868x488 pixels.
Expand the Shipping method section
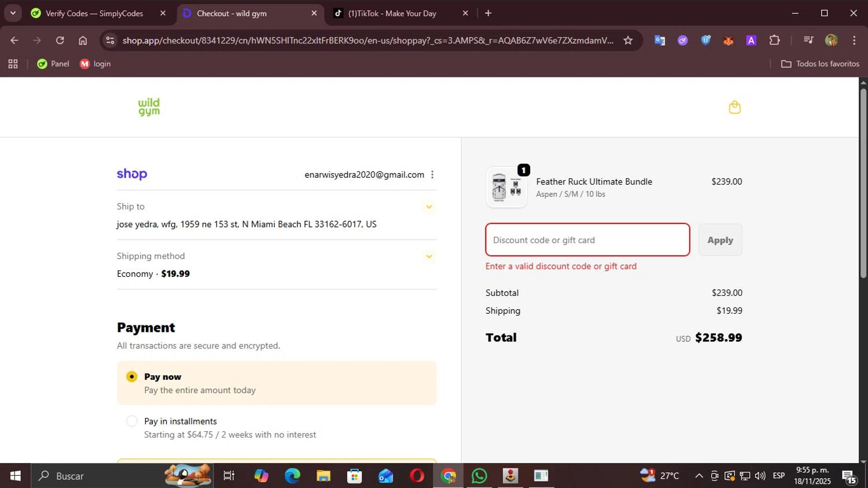[429, 256]
